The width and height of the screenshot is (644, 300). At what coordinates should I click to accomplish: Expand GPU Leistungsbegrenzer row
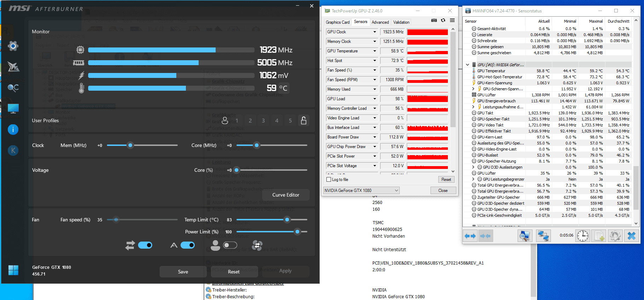pos(473,179)
